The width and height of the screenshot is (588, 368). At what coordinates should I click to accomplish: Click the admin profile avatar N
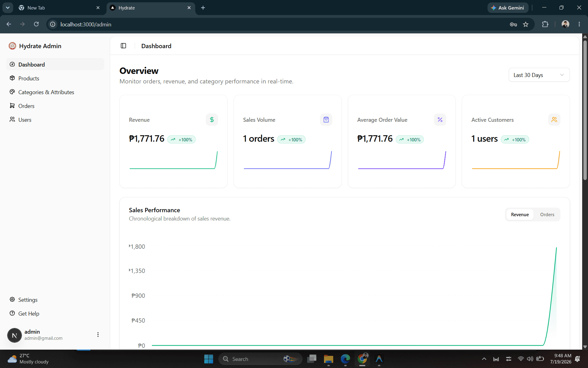coord(14,335)
